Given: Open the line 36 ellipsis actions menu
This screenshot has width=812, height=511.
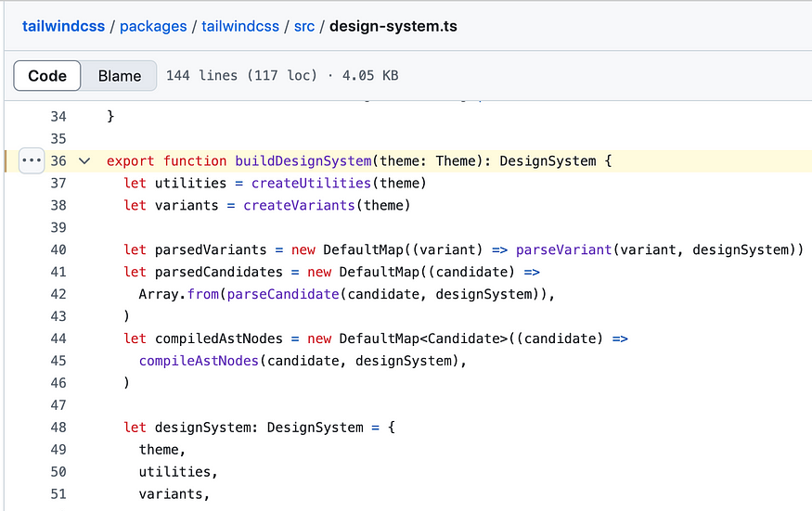Looking at the screenshot, I should 32,161.
